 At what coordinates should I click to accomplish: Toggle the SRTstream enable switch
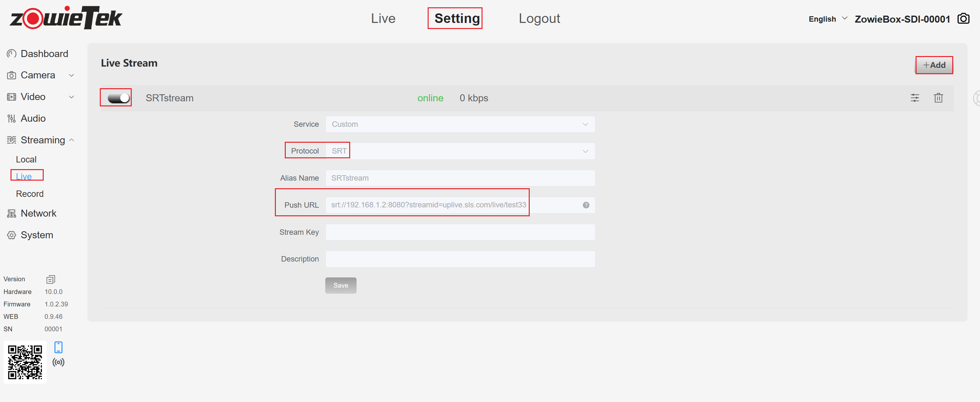tap(118, 98)
